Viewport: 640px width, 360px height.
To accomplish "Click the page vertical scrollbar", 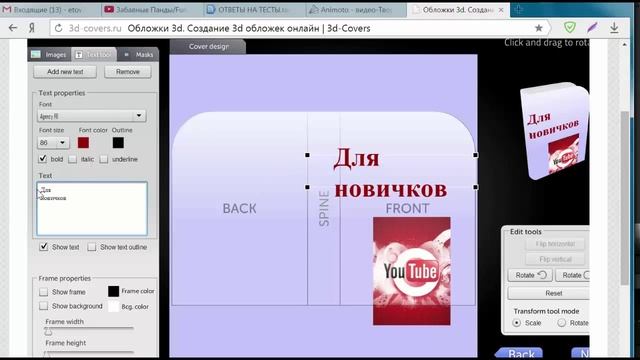I will click(x=624, y=198).
